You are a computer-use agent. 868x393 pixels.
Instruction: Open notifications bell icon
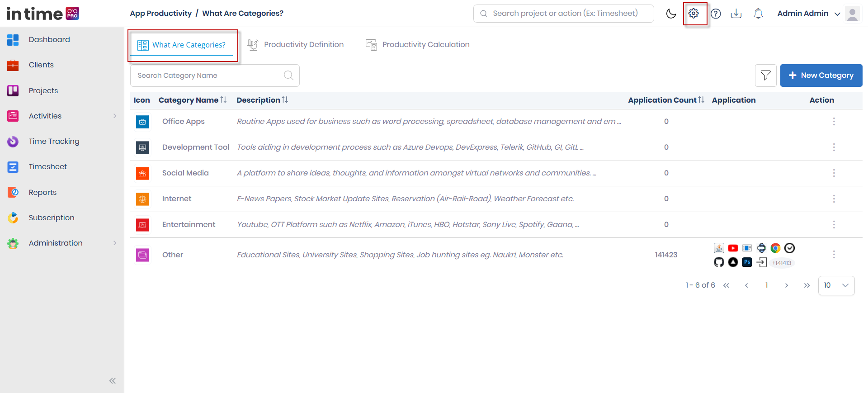(758, 14)
